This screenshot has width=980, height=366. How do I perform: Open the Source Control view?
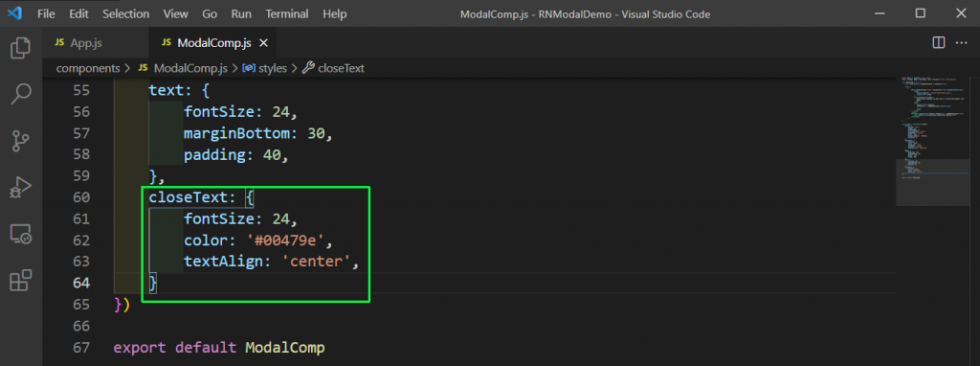[21, 141]
